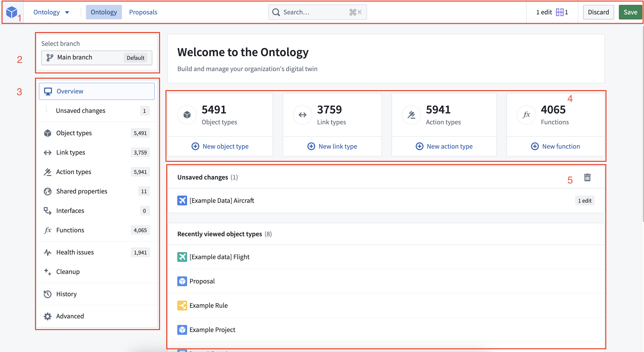Click the 4065 Functions card
644x352 pixels.
(556, 115)
